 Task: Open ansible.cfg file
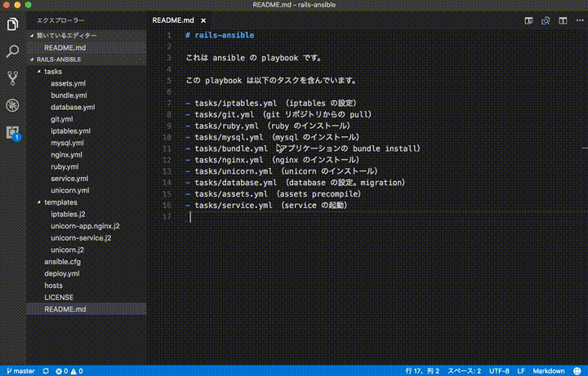tap(62, 262)
